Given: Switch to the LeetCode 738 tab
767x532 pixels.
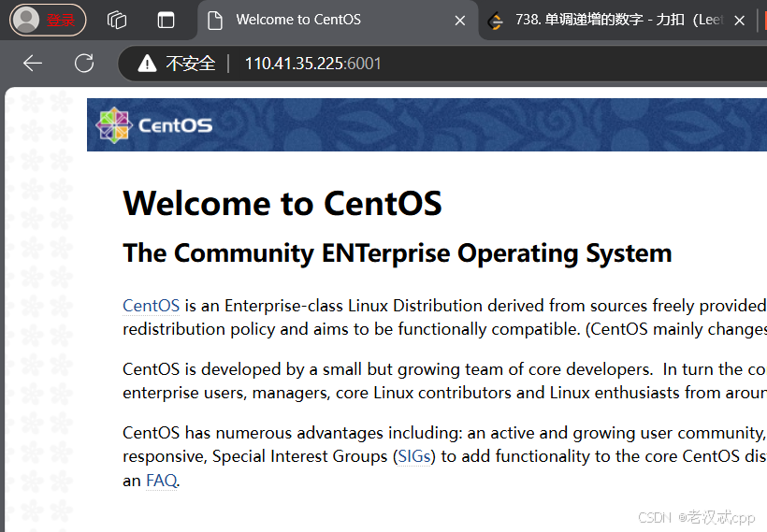Looking at the screenshot, I should (x=617, y=20).
